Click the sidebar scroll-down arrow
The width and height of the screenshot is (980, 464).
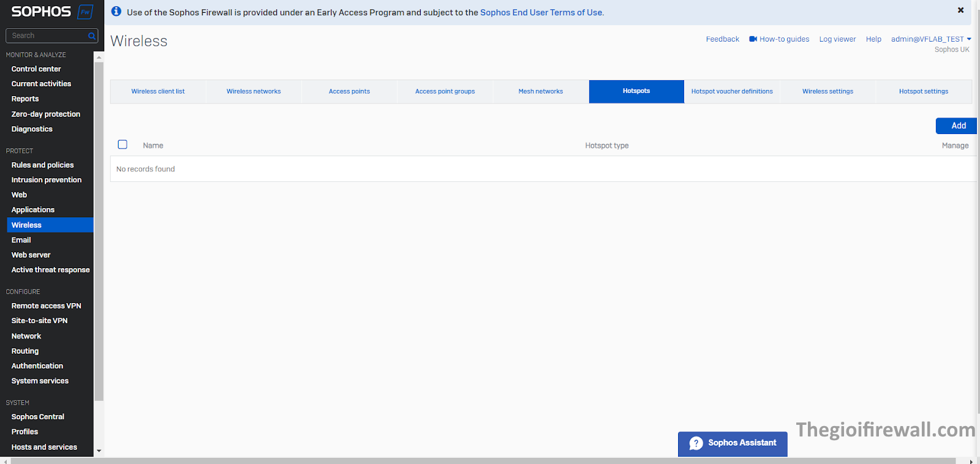pyautogui.click(x=99, y=451)
